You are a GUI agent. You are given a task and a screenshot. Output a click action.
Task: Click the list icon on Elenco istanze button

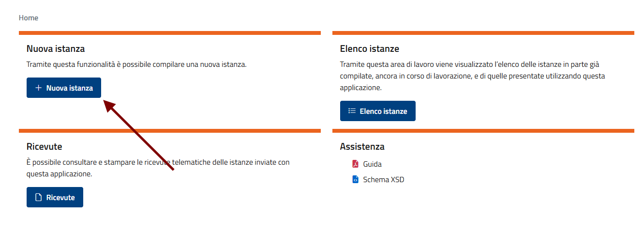[352, 111]
